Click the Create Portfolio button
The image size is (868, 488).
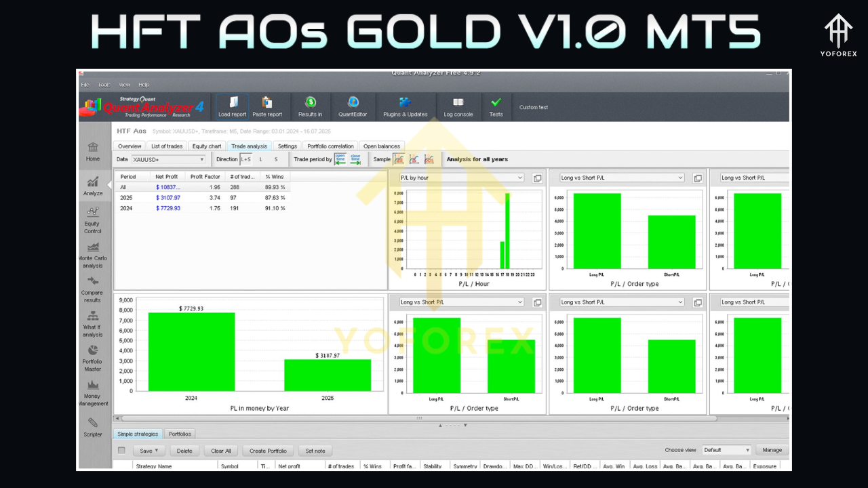[267, 450]
